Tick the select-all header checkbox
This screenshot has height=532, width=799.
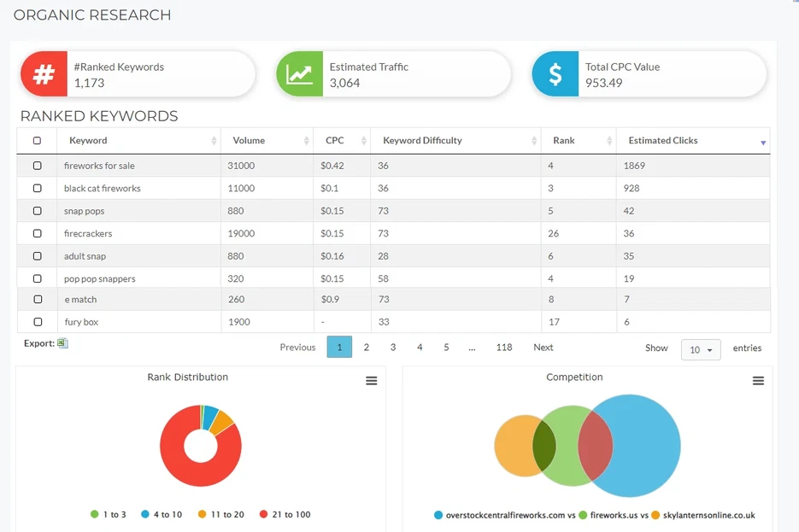click(37, 141)
